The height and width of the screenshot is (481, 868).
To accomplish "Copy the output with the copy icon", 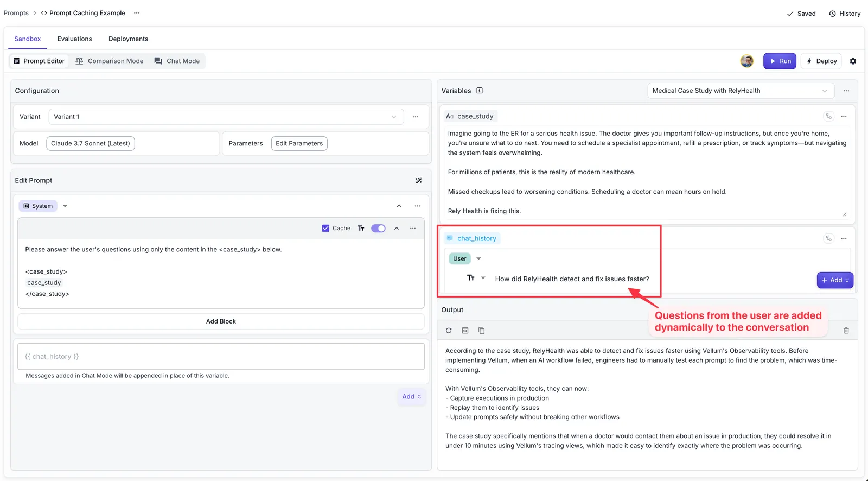I will tap(481, 331).
